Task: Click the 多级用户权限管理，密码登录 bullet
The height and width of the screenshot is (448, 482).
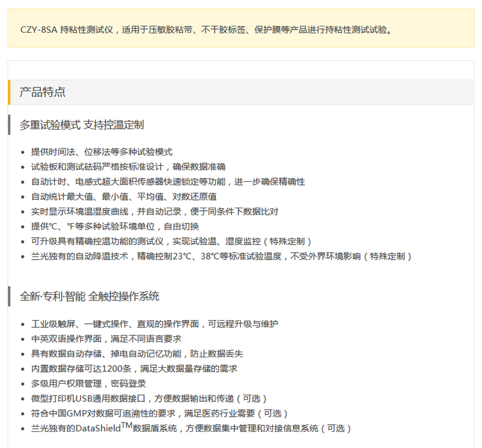Action: click(x=88, y=384)
